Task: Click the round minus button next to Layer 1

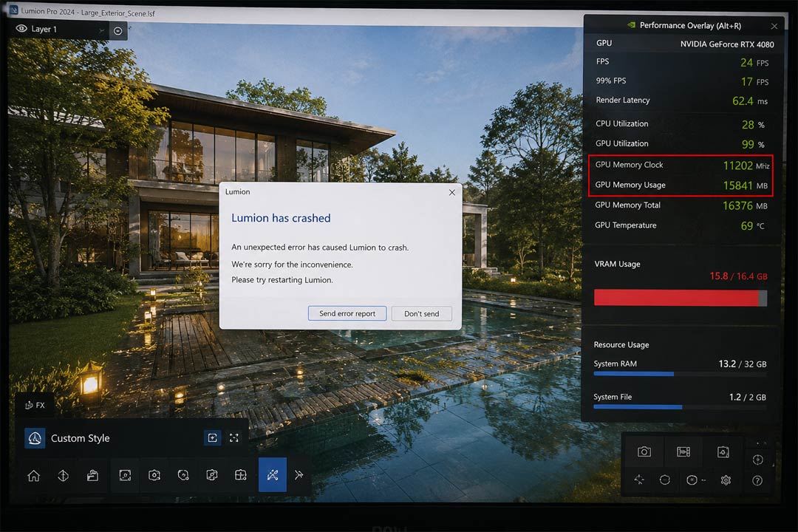Action: tap(118, 31)
